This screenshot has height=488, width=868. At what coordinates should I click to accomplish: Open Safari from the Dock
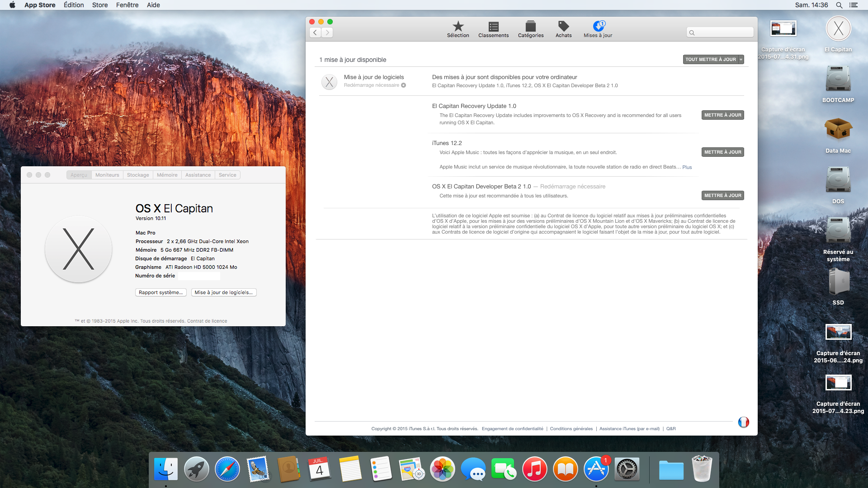(227, 469)
